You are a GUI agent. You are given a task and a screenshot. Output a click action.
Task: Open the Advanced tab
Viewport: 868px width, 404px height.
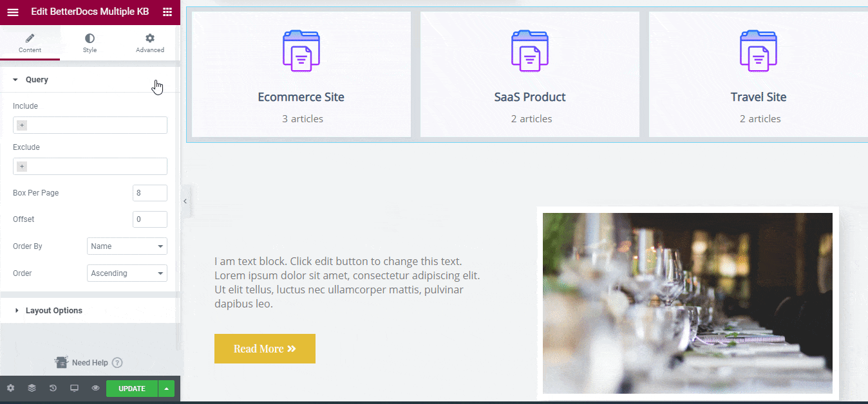[x=149, y=42]
